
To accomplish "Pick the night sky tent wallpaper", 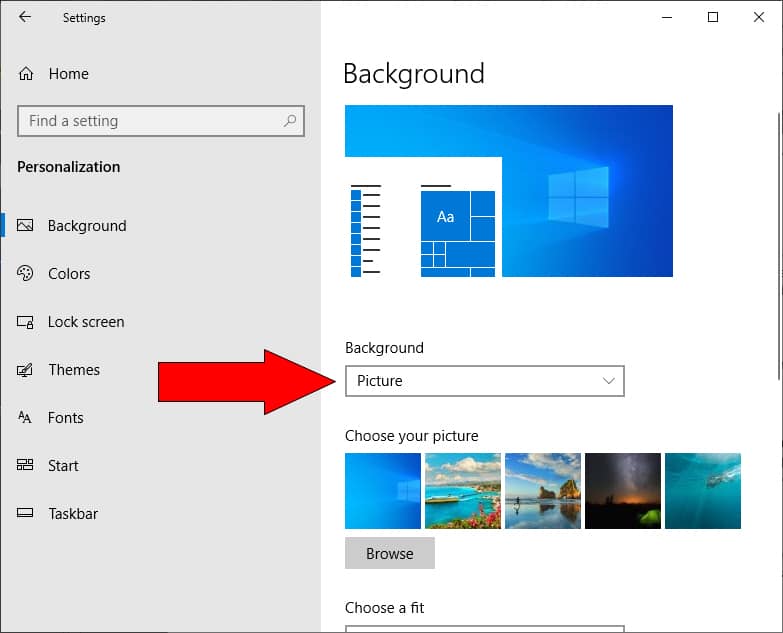I will pos(623,491).
